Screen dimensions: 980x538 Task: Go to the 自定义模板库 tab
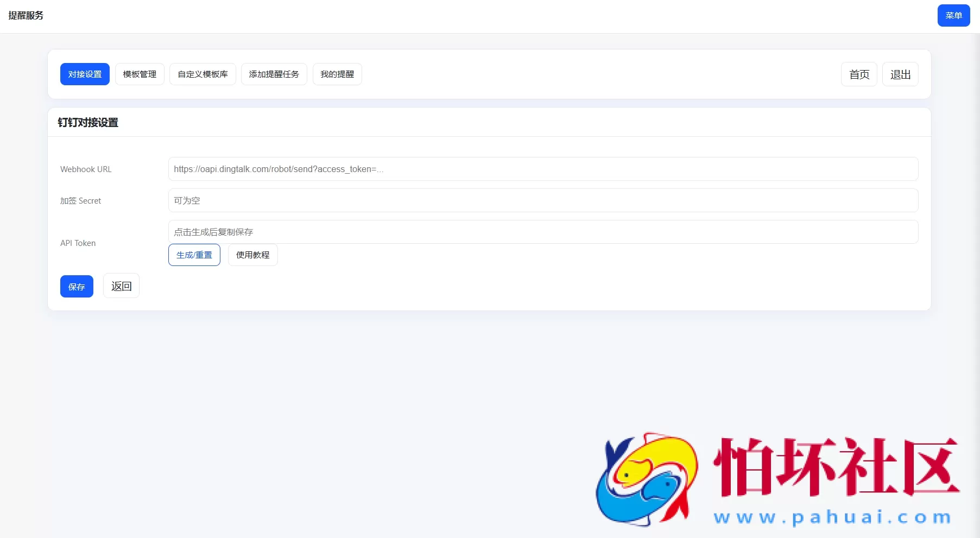point(203,74)
